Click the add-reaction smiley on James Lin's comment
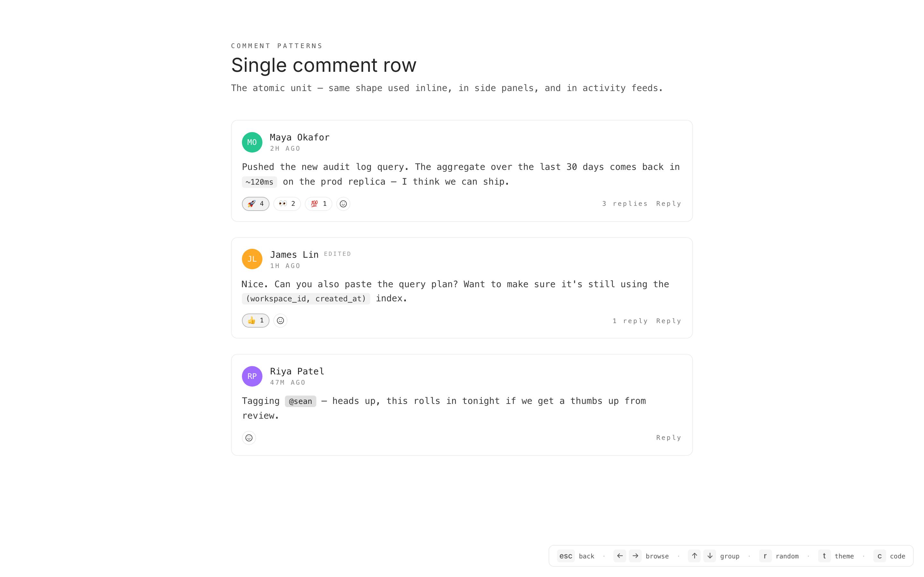924x577 pixels. pyautogui.click(x=280, y=321)
